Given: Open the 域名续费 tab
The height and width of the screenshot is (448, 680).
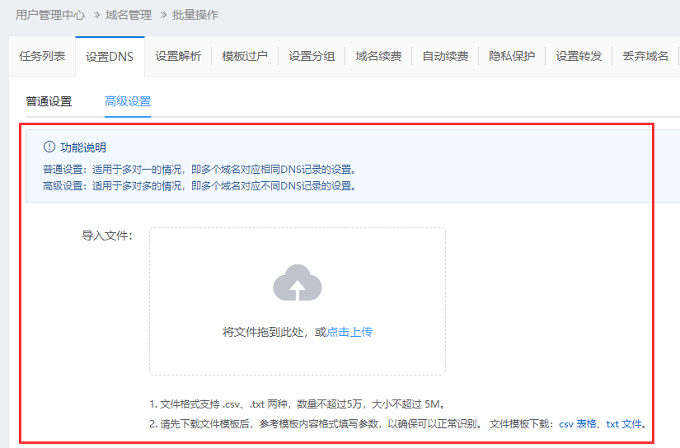Looking at the screenshot, I should pos(379,56).
